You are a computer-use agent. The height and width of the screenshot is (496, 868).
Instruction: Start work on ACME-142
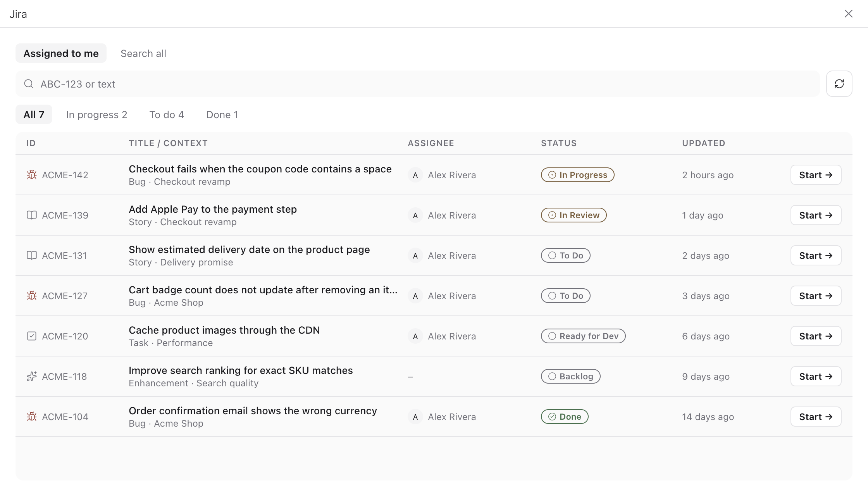tap(816, 175)
